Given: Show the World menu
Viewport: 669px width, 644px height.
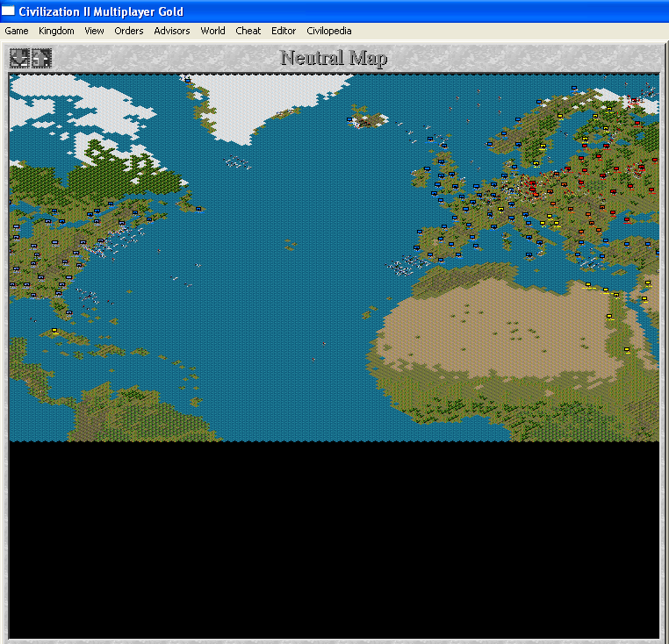Looking at the screenshot, I should [212, 31].
